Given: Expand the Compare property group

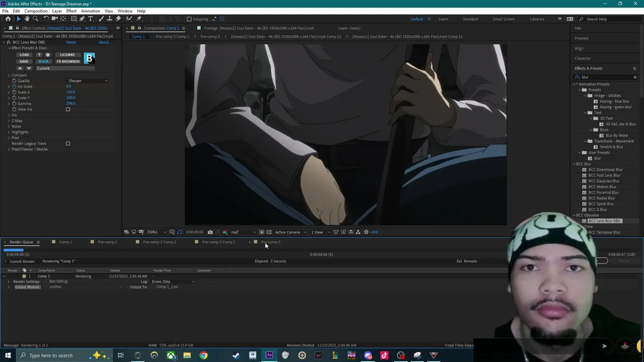Looking at the screenshot, I should (x=9, y=75).
